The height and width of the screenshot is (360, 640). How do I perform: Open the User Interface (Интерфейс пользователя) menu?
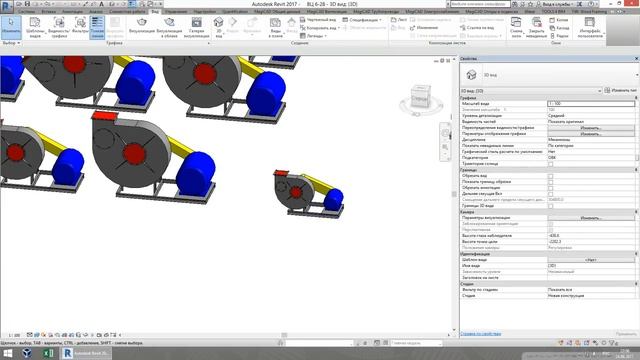pos(590,27)
